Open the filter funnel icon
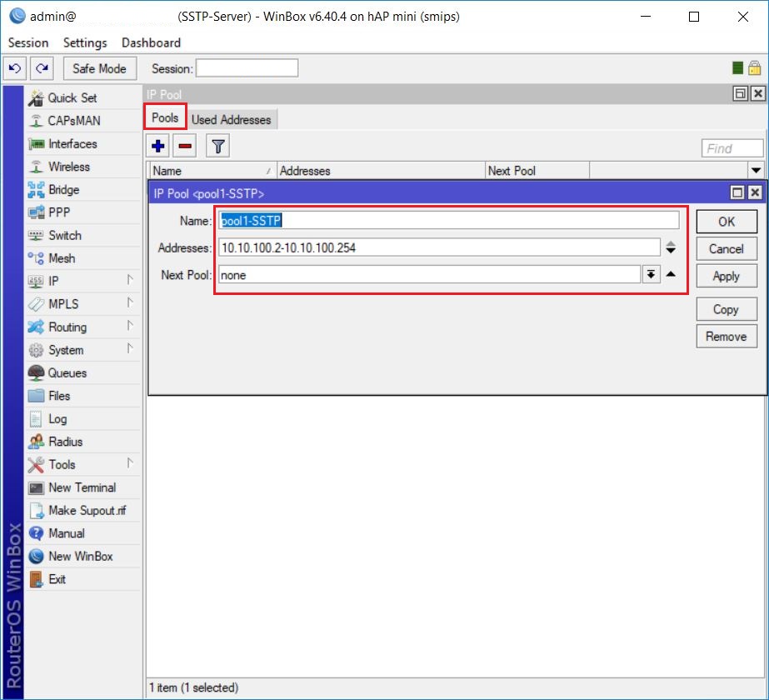 click(218, 146)
